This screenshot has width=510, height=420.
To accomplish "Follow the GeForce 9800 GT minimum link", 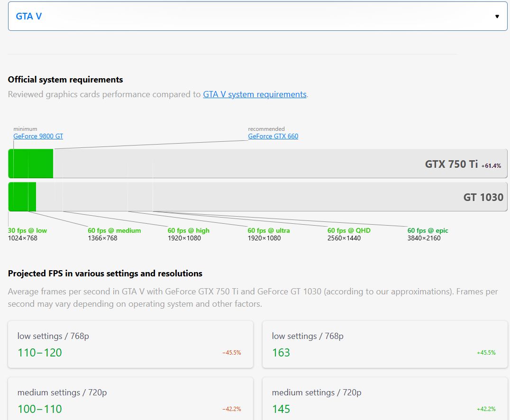I will click(38, 137).
